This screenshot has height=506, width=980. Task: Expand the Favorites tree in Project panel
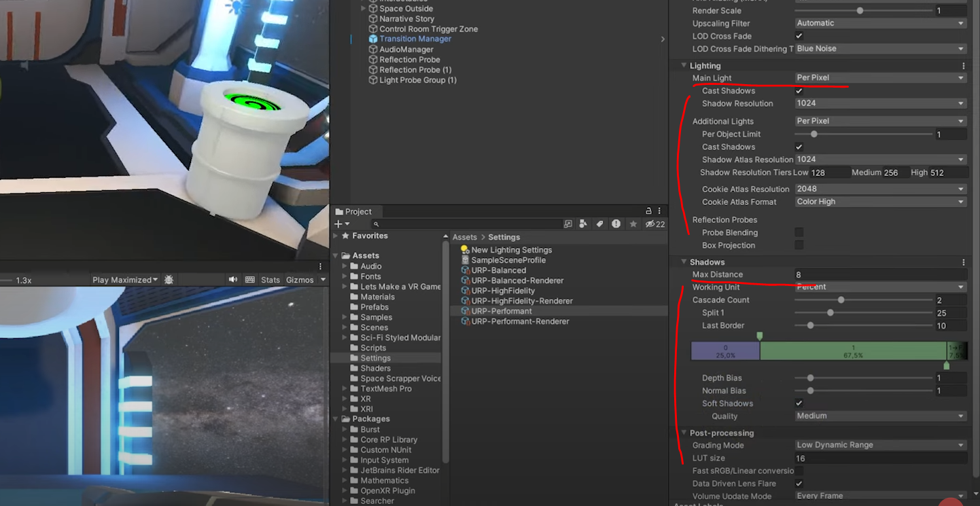pos(335,236)
